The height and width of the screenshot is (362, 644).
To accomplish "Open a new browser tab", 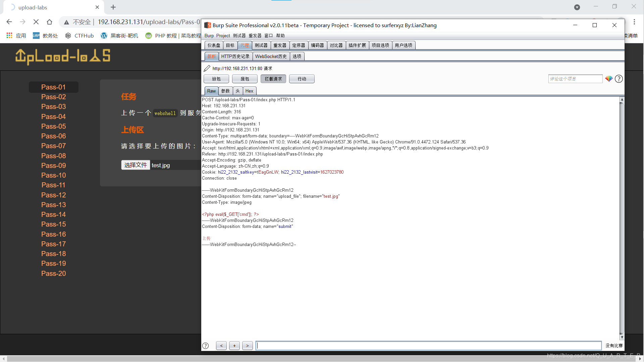I will [x=113, y=7].
